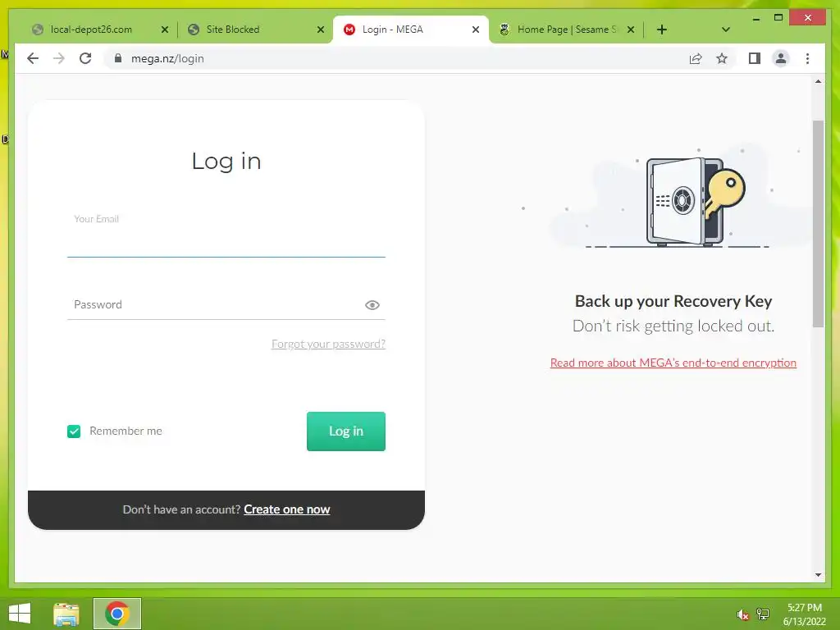Viewport: 840px width, 630px height.
Task: Uncheck the Remember me checkbox
Action: point(74,431)
